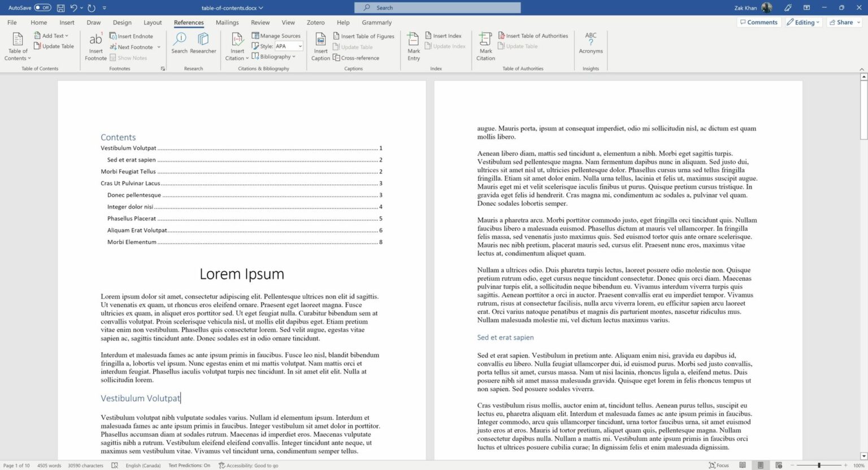
Task: Toggle Text Predictions setting
Action: 188,465
